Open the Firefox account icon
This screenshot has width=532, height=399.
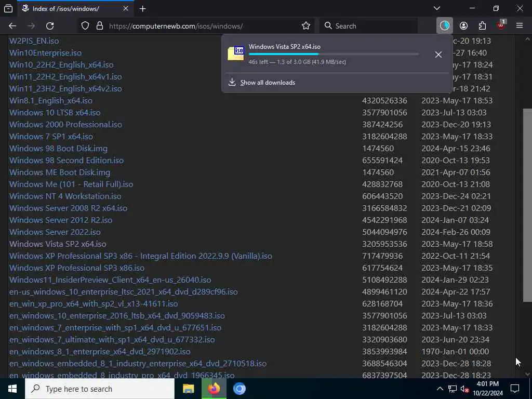pos(463,26)
